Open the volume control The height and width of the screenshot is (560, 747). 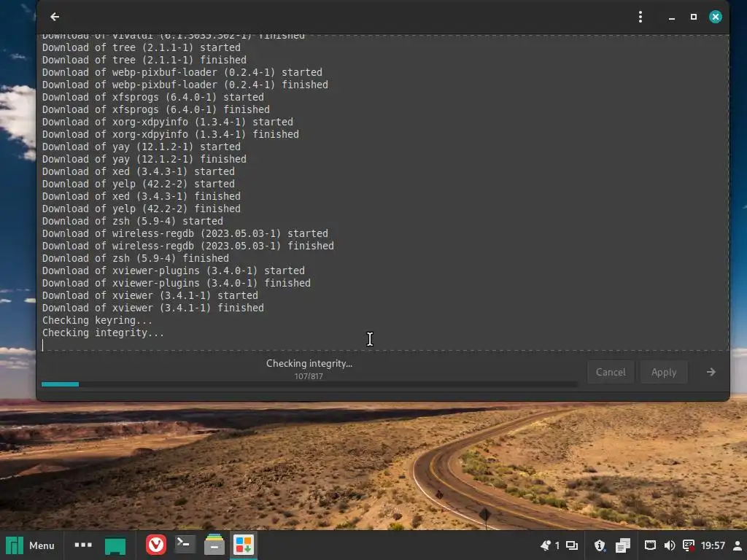pyautogui.click(x=670, y=545)
